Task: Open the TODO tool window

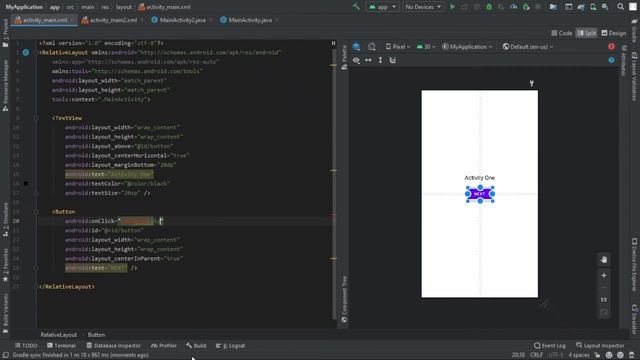Action: (26, 346)
